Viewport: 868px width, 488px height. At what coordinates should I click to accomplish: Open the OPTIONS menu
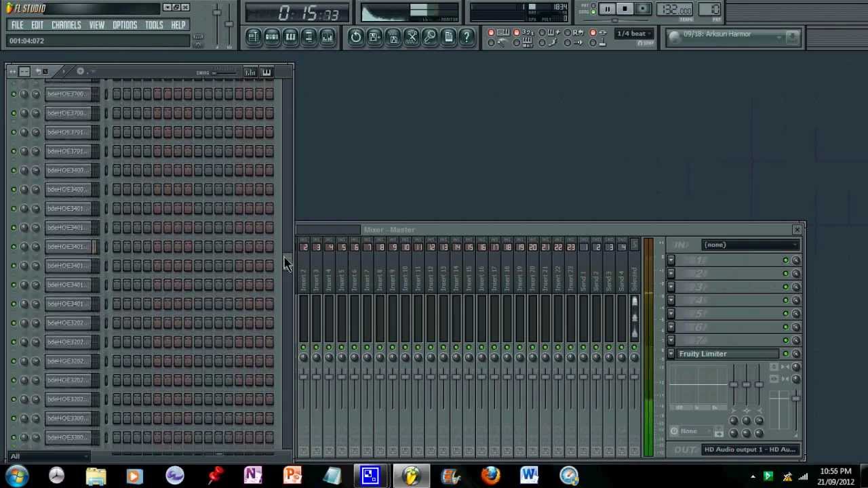(125, 25)
